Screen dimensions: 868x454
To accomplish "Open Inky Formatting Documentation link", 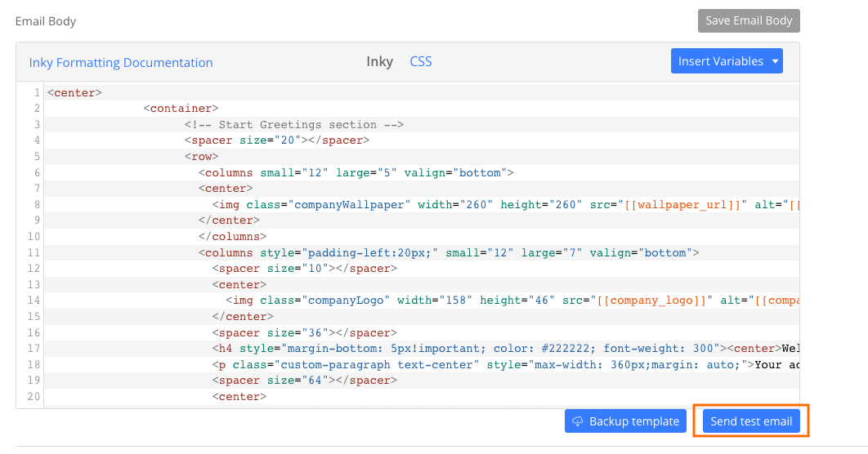I will 121,63.
